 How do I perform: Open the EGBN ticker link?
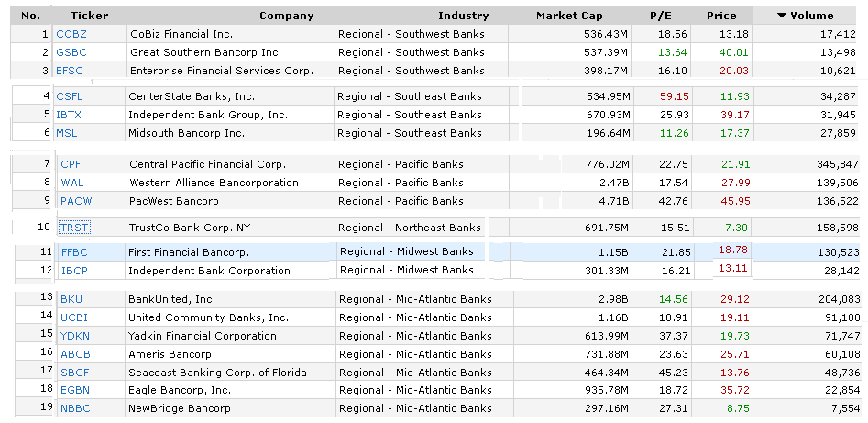[75, 390]
